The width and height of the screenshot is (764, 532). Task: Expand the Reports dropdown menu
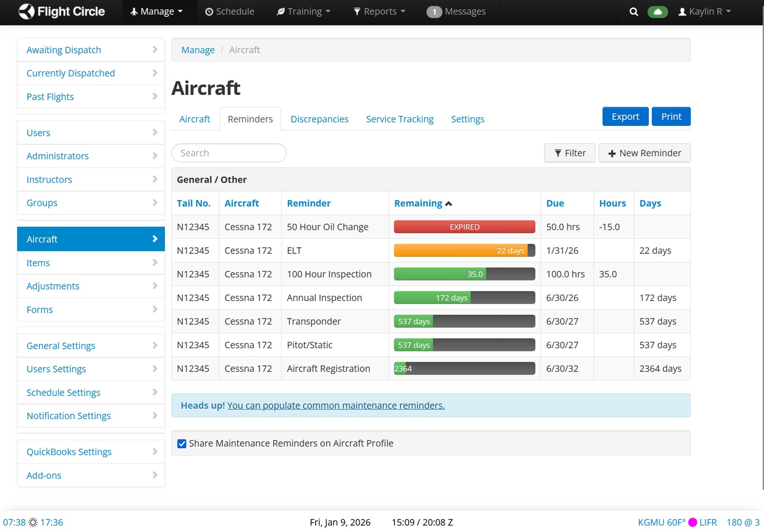pos(379,11)
